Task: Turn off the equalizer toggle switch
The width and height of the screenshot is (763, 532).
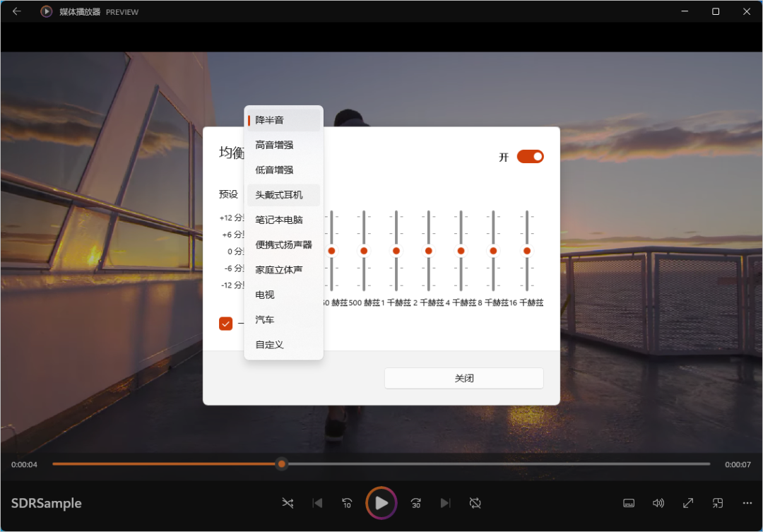Action: point(531,156)
